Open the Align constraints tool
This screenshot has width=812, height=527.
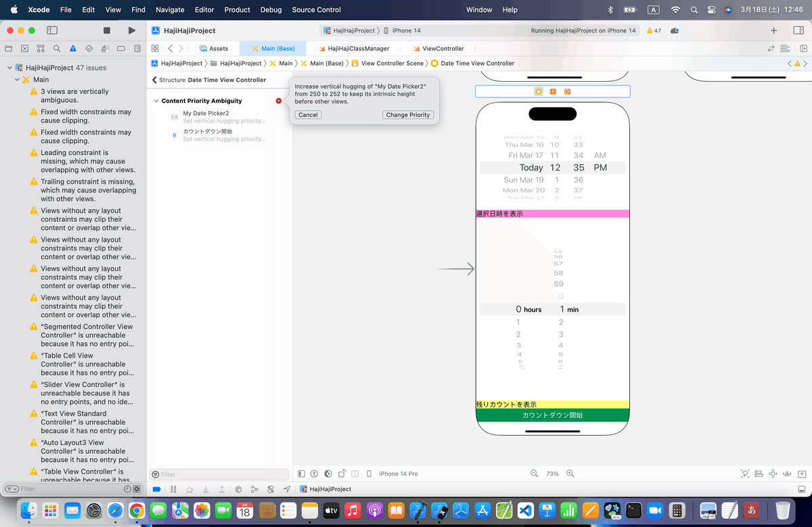pos(759,474)
